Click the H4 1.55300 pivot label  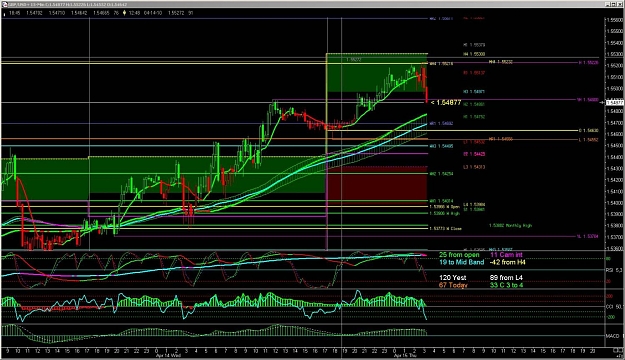pos(474,54)
